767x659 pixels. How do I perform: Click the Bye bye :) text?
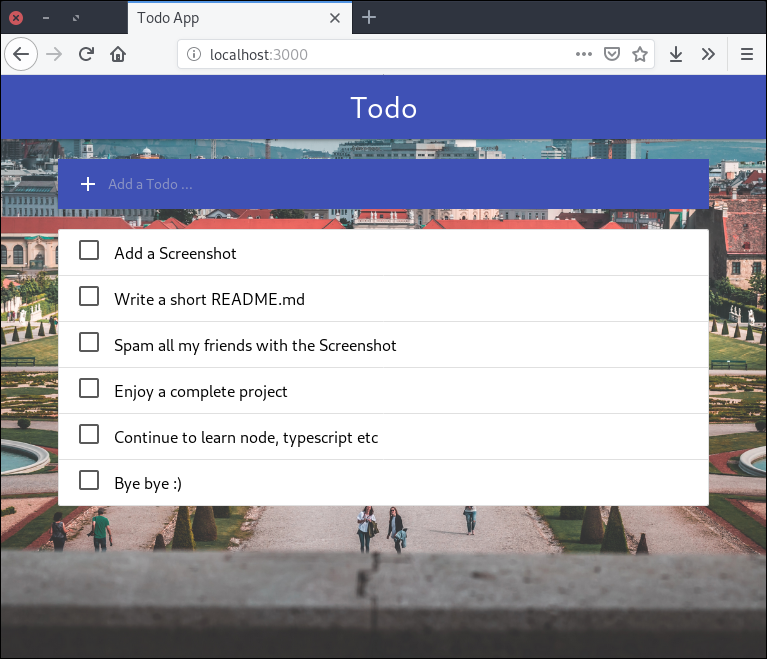[x=148, y=483]
